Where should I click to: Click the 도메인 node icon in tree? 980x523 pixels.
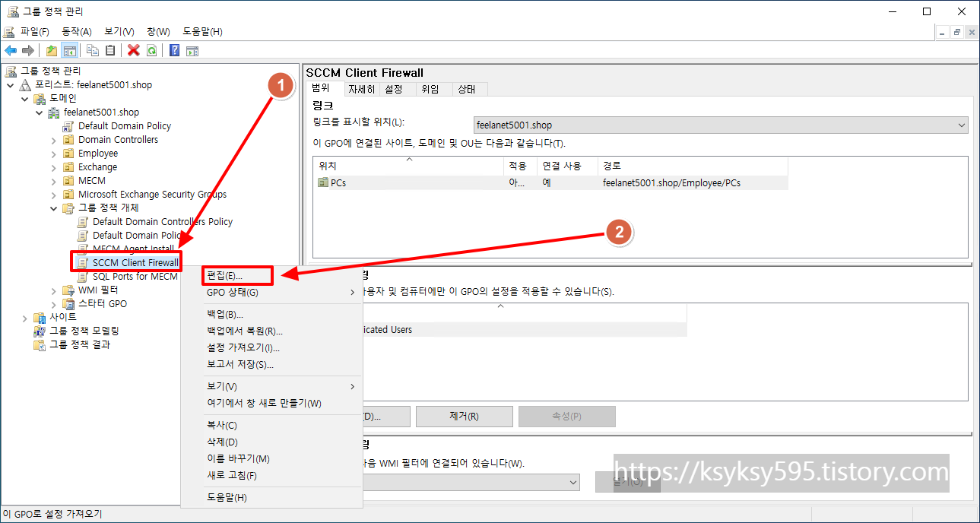coord(41,99)
